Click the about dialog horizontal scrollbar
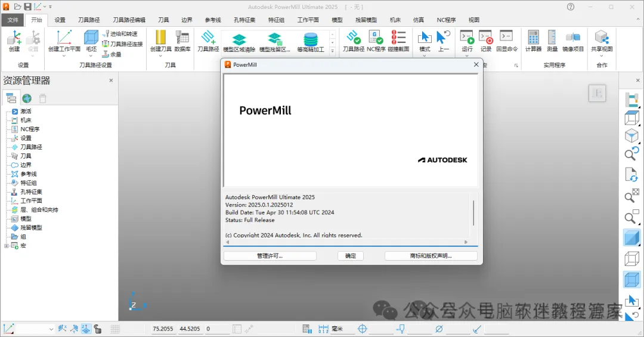 pyautogui.click(x=346, y=242)
